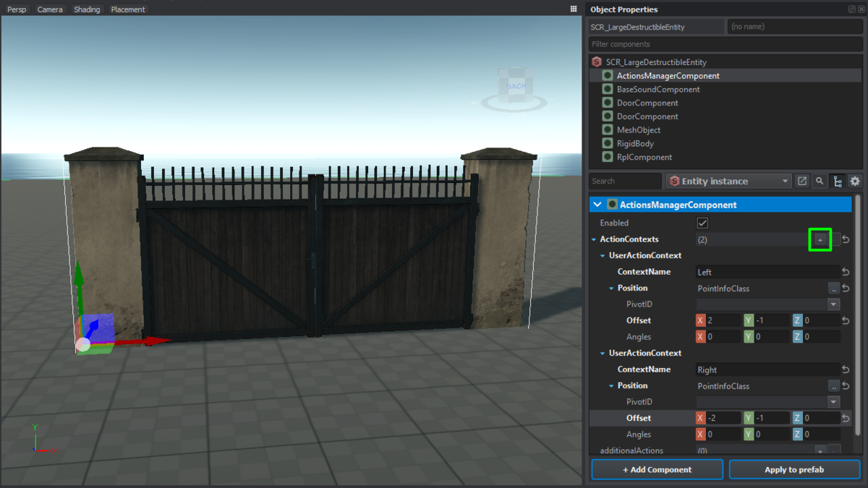Screen dimensions: 868x488
Task: Click the revert arrow next to ContextName Left
Action: tap(845, 271)
